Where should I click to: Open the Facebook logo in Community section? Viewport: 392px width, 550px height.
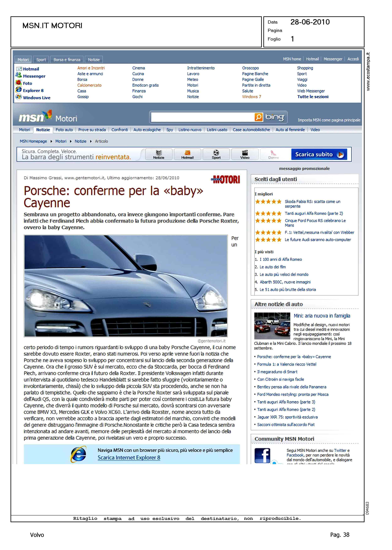click(262, 455)
